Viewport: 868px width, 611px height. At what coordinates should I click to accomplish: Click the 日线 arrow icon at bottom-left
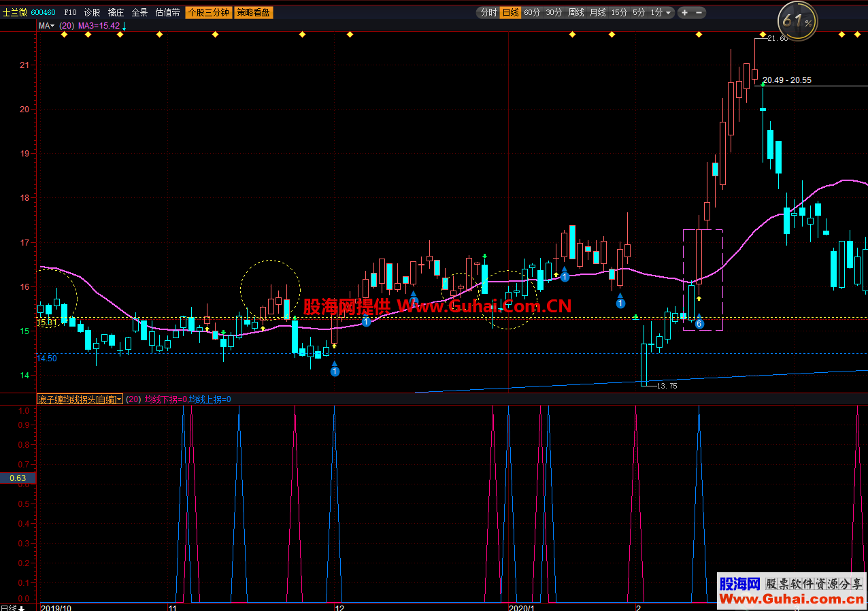click(x=21, y=608)
